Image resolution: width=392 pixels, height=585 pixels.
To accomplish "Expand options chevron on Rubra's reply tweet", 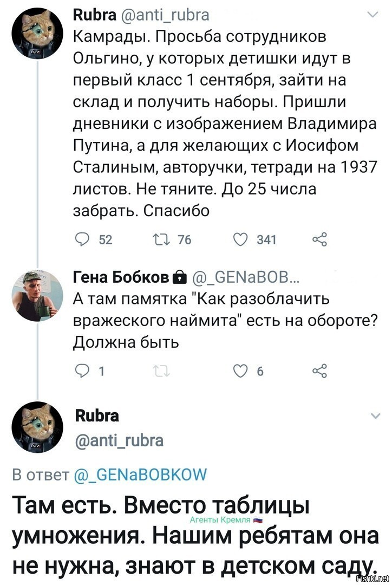I will (x=375, y=415).
